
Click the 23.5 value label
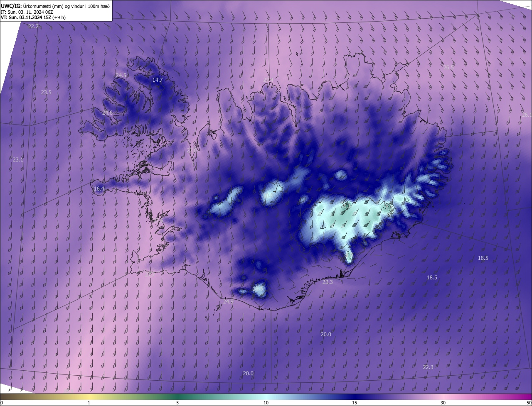(x=46, y=93)
